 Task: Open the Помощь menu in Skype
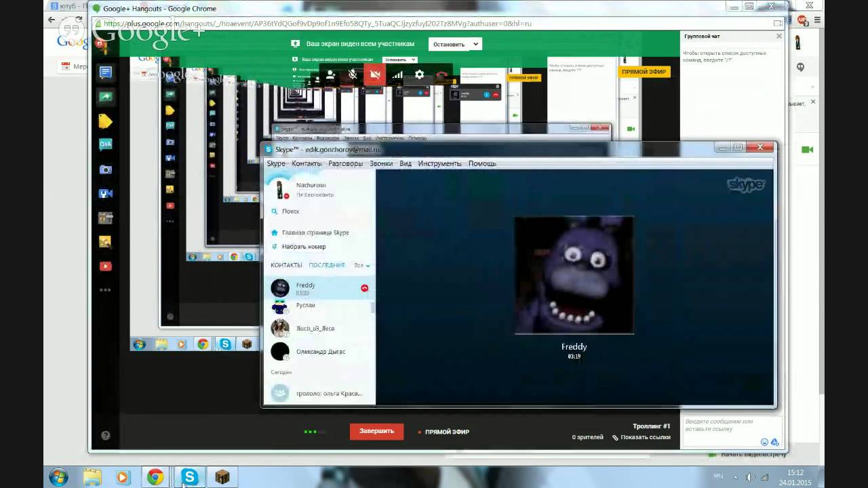click(x=482, y=163)
